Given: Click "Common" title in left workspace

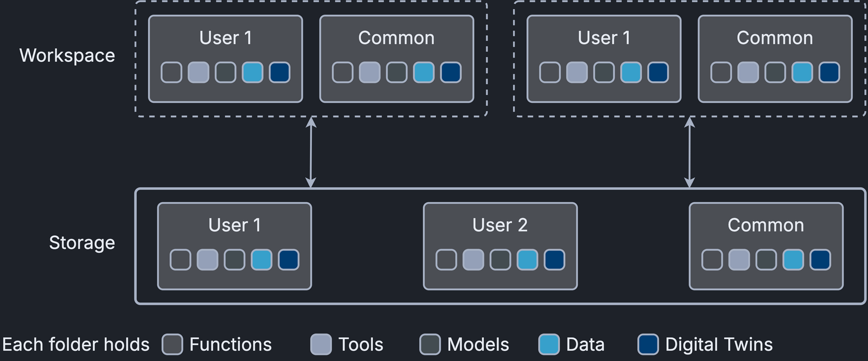Looking at the screenshot, I should click(397, 38).
